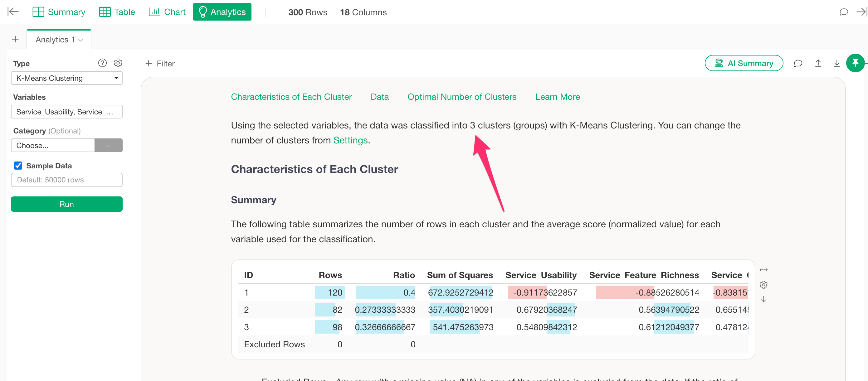Open comment bubble beside AI Summary

(797, 63)
